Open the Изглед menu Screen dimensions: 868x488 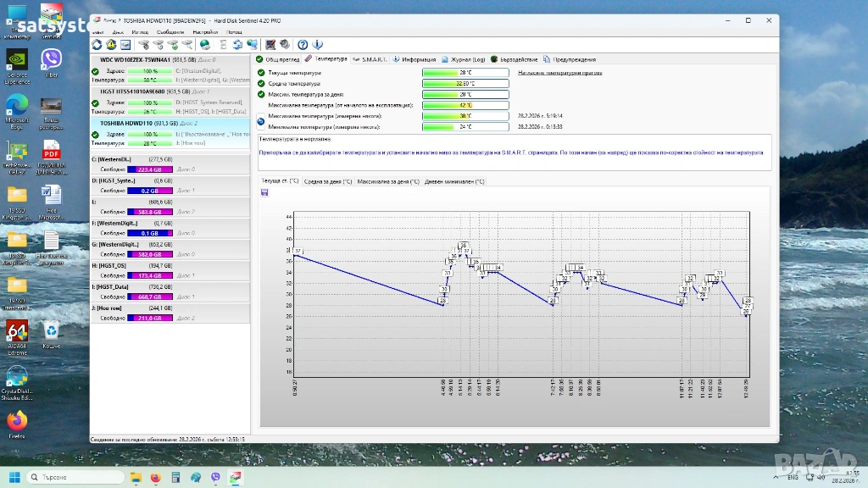coord(140,31)
